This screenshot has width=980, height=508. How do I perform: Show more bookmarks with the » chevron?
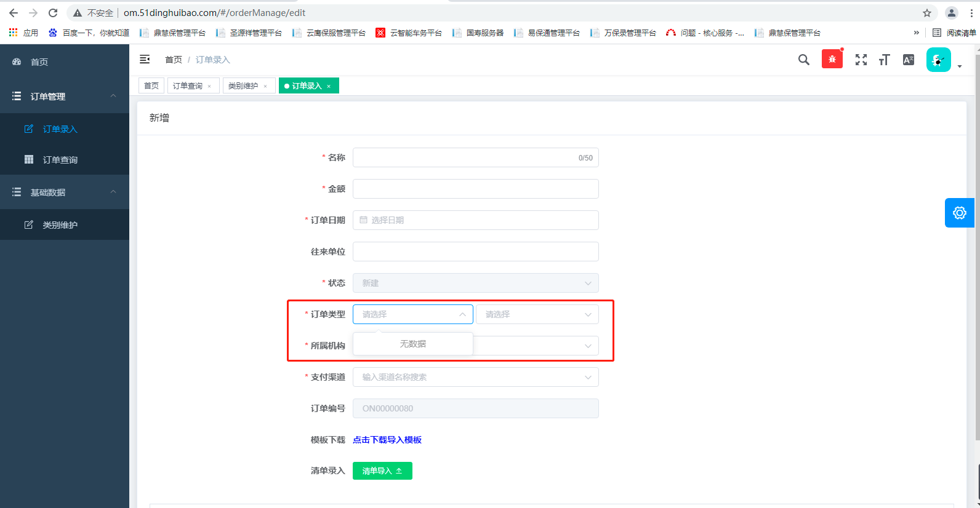click(x=917, y=33)
